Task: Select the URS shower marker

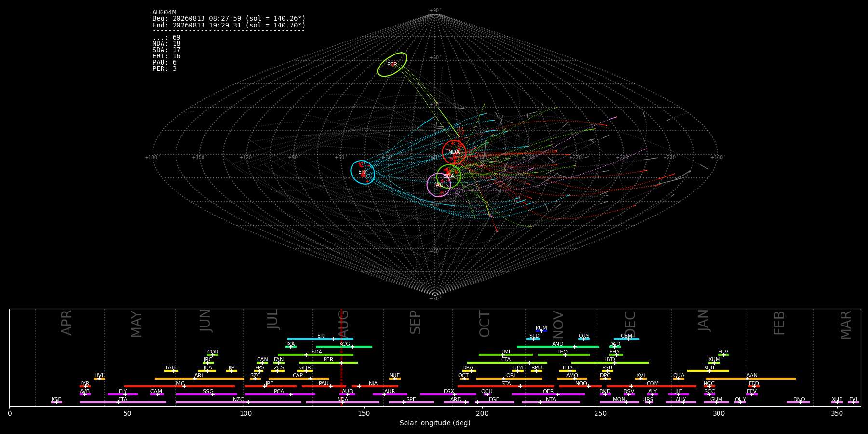Action: (x=649, y=402)
